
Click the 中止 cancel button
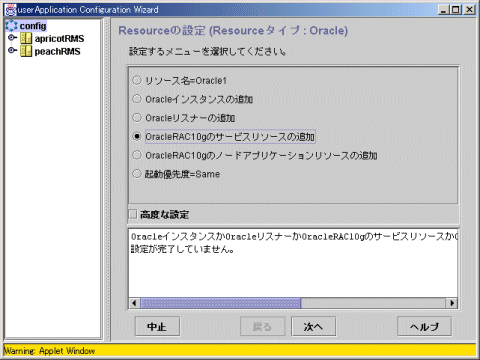[157, 326]
